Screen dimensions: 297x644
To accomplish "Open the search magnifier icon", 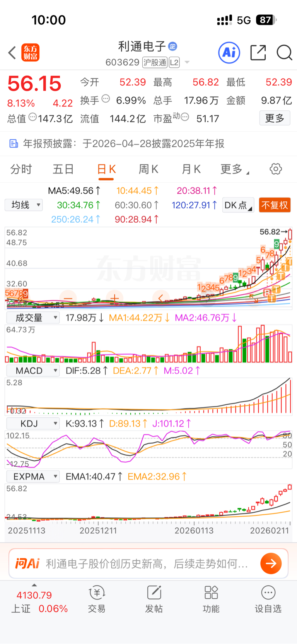I will [x=284, y=52].
